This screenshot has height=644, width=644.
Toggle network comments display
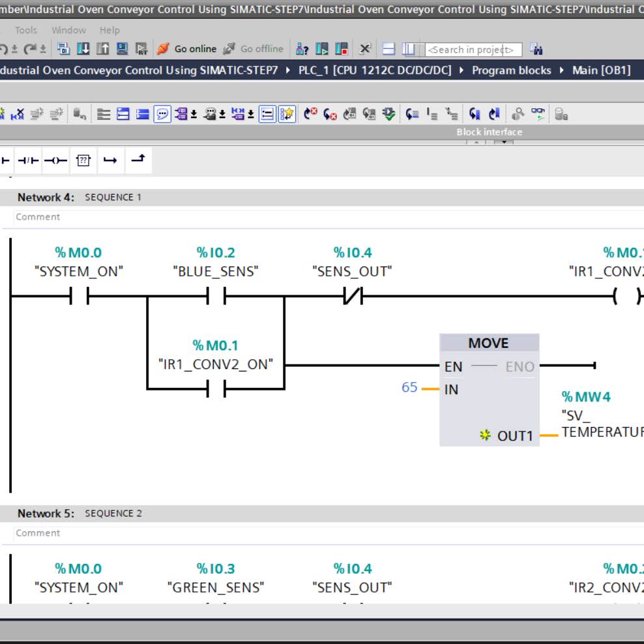[x=267, y=114]
